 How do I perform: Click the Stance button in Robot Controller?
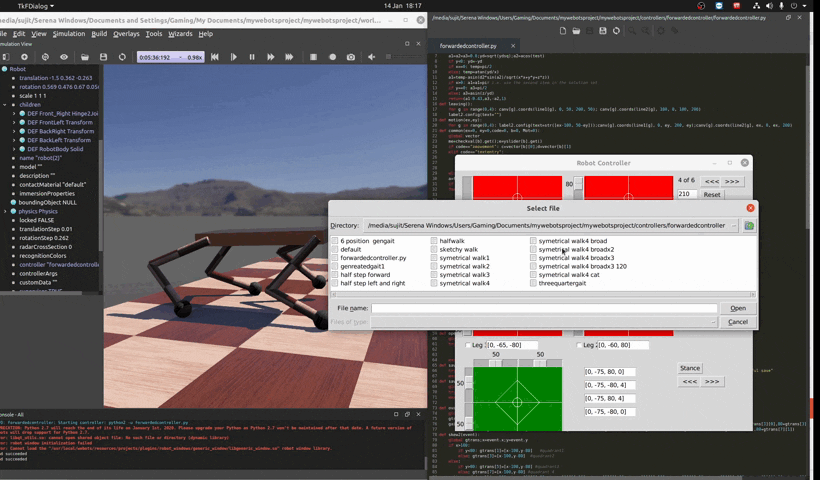[x=690, y=368]
